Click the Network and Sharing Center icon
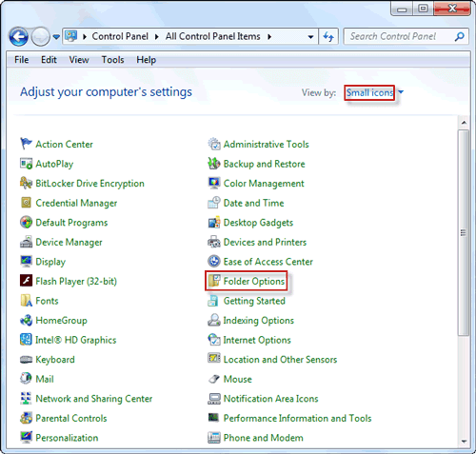This screenshot has width=476, height=454. coord(26,399)
